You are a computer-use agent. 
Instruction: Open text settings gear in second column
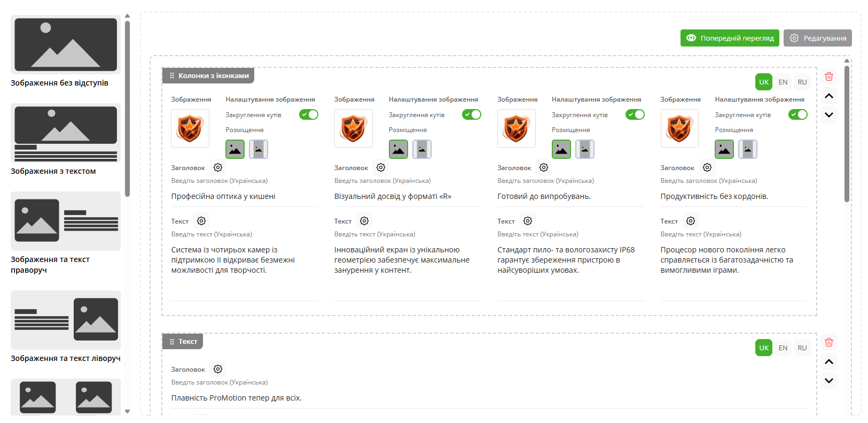coord(364,221)
